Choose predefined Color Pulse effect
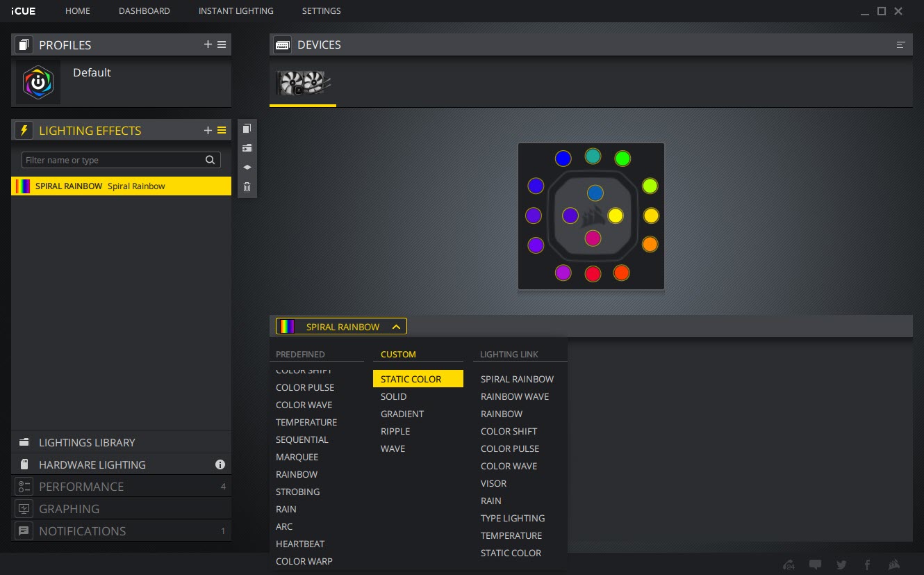 [305, 387]
